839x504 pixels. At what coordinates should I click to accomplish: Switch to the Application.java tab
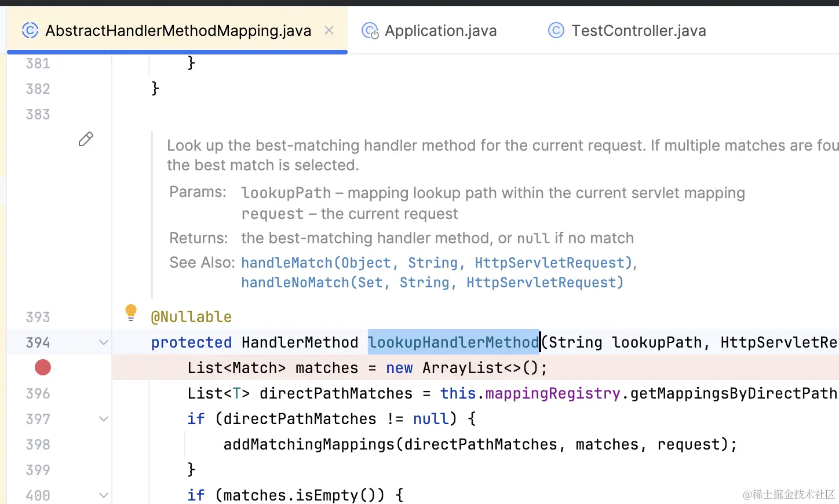429,31
